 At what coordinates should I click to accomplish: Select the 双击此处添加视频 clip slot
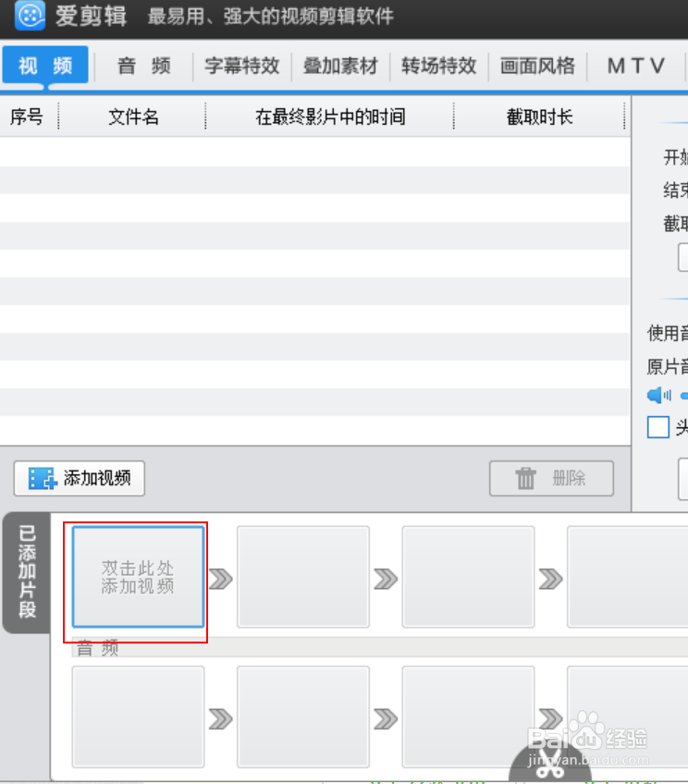click(x=138, y=577)
